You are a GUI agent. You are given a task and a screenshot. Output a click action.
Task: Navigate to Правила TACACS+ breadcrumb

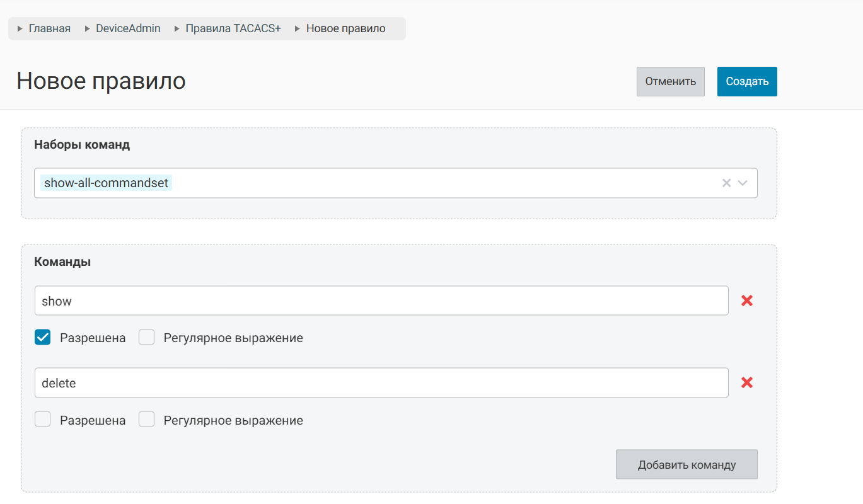[233, 29]
